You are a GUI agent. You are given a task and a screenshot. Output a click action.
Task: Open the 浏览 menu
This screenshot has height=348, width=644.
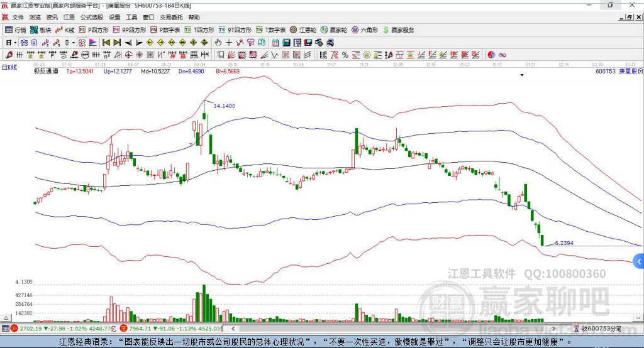[35, 17]
